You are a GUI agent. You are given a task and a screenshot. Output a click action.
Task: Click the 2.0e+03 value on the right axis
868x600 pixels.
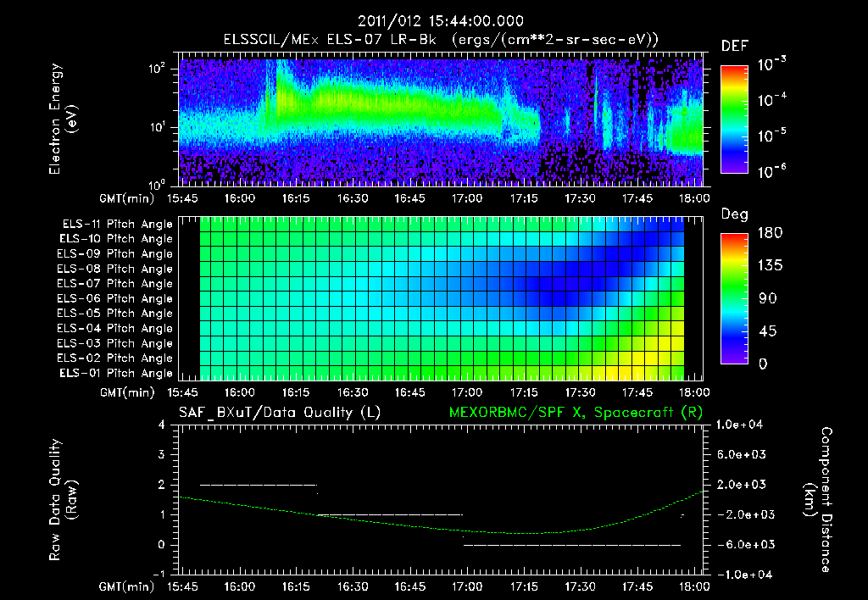pyautogui.click(x=741, y=485)
